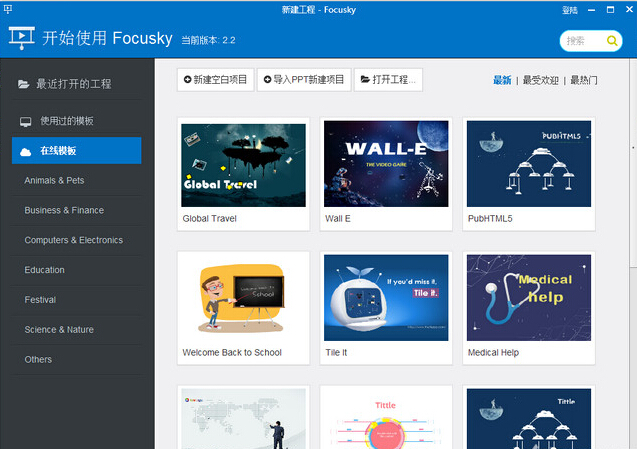Select the Animals & Pets category
This screenshot has height=449, width=637.
pos(54,181)
